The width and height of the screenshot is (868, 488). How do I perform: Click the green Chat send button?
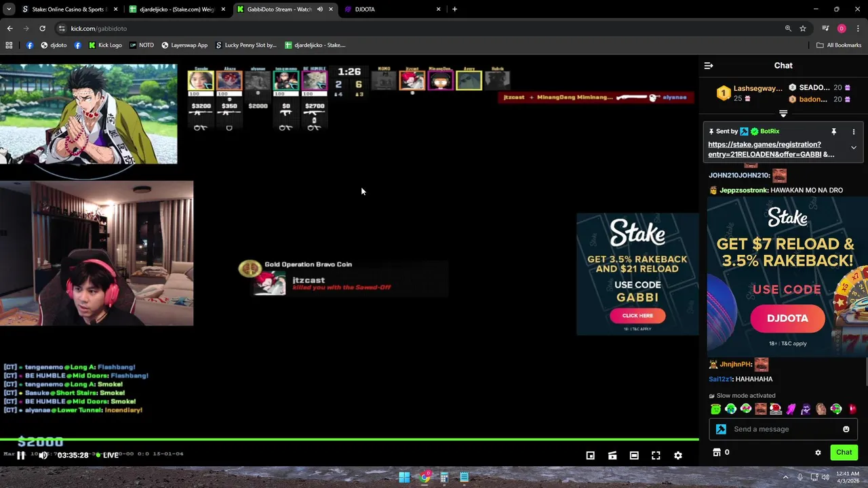844,452
